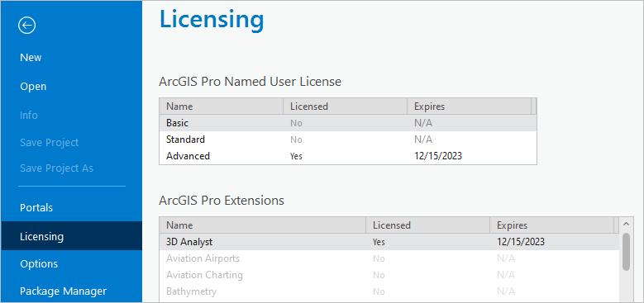Click the ArcGIS Pro Extensions heading
This screenshot has height=303, width=644.
coord(222,201)
